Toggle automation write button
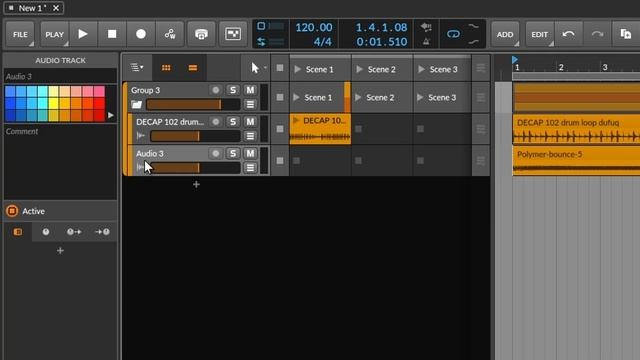The width and height of the screenshot is (640, 360). coord(170,34)
